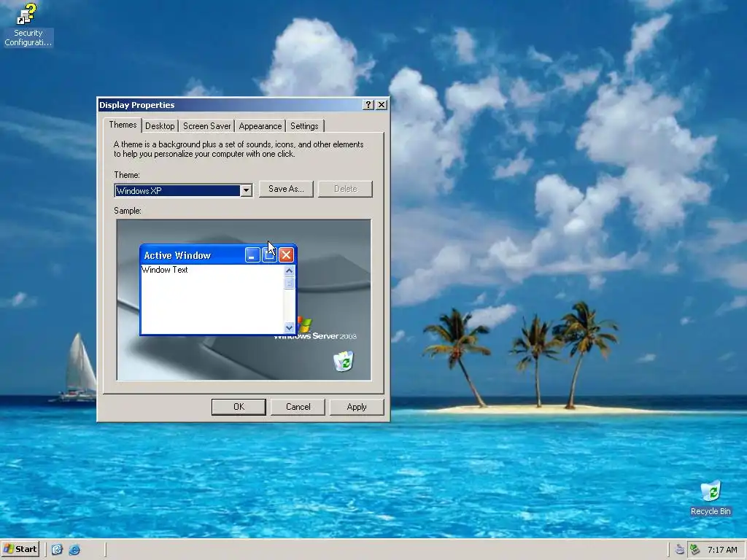Go to the Settings tab

point(304,126)
